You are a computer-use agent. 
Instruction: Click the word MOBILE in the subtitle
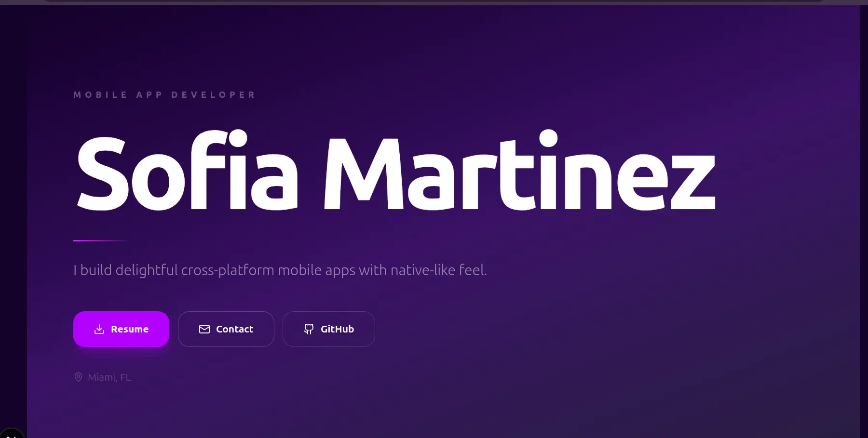[x=100, y=95]
